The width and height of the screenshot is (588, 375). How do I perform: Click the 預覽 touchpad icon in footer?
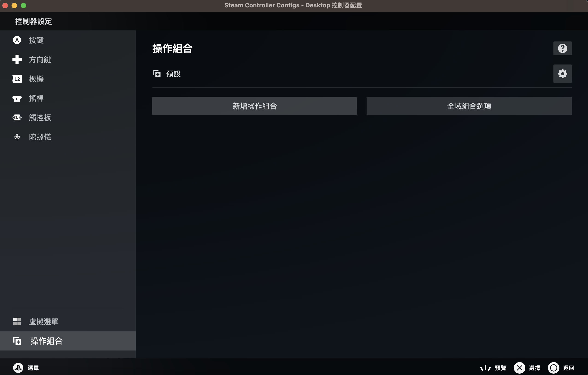point(485,368)
